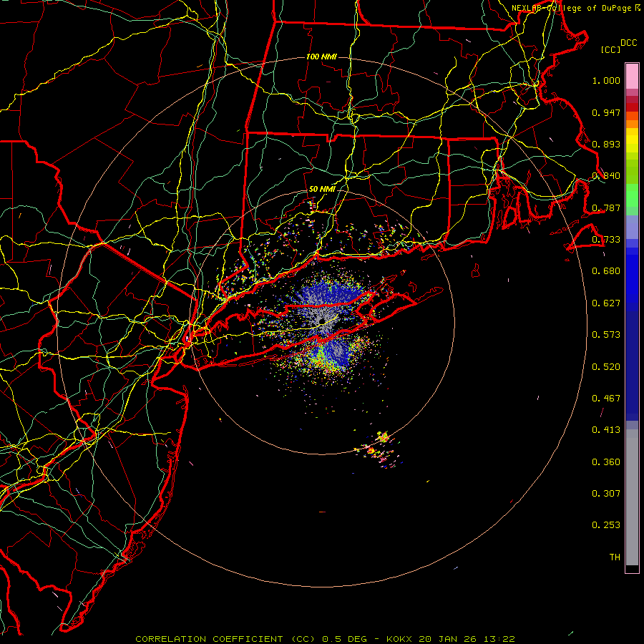Select the 0.733 scale value

coord(606,240)
